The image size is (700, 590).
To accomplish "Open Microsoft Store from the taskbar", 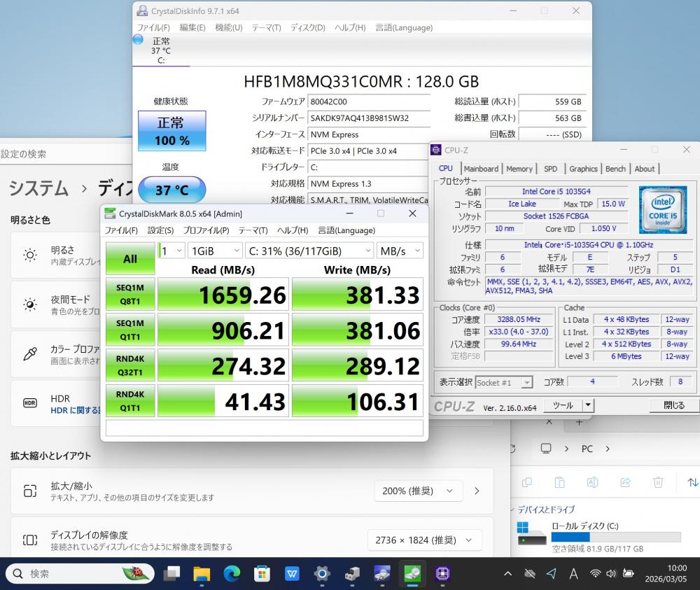I will click(262, 574).
